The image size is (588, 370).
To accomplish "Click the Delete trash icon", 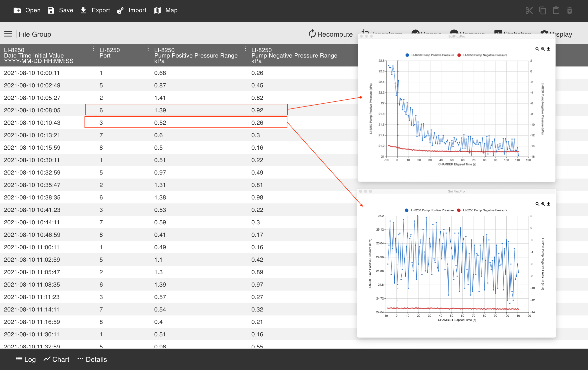I will [x=570, y=10].
